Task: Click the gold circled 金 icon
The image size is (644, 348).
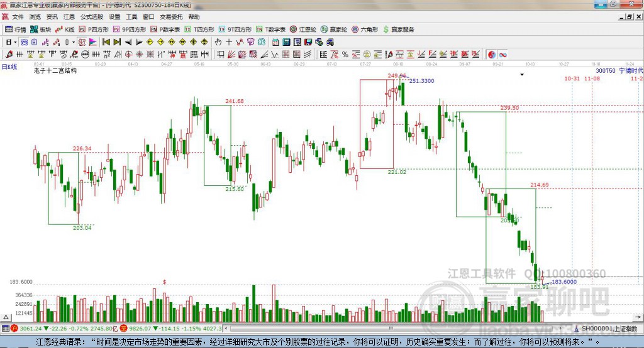Action: click(367, 55)
